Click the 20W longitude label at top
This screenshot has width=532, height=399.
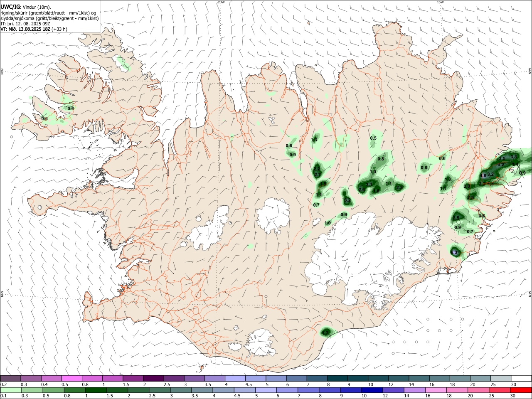(222, 2)
